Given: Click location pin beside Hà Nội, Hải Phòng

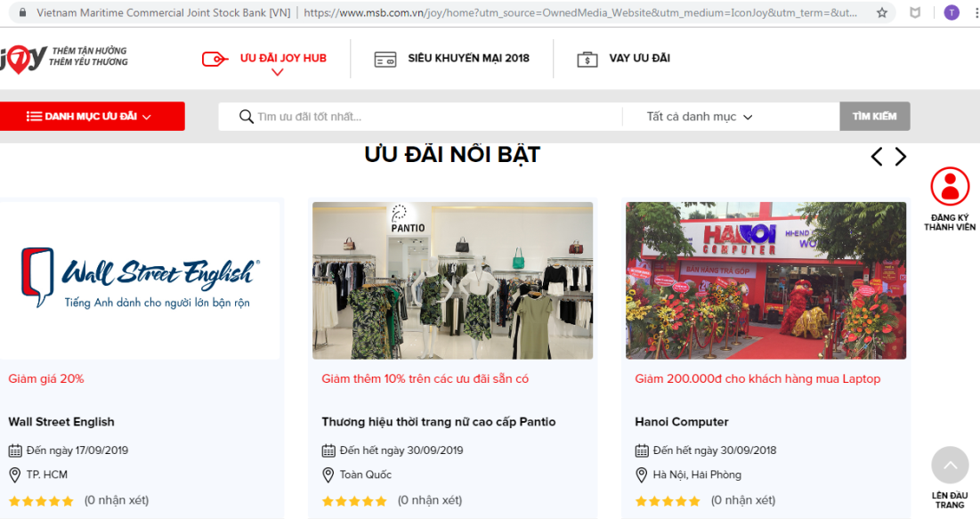Looking at the screenshot, I should click(641, 475).
